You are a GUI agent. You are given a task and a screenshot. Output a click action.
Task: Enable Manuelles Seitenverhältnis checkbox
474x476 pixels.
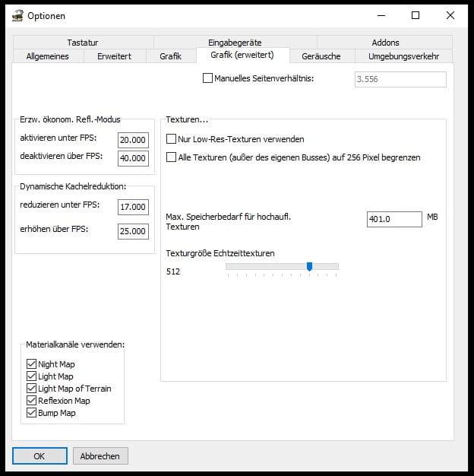pyautogui.click(x=208, y=78)
